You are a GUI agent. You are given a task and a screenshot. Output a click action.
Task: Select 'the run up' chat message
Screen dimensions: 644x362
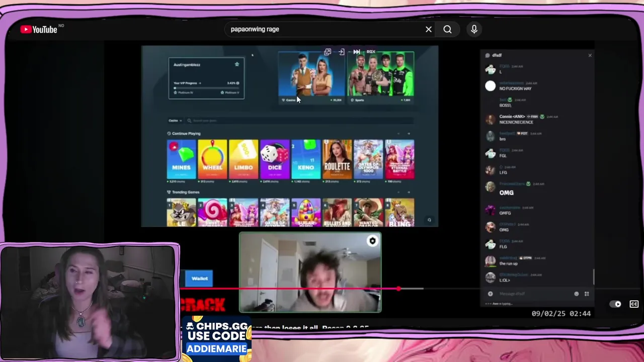click(508, 263)
